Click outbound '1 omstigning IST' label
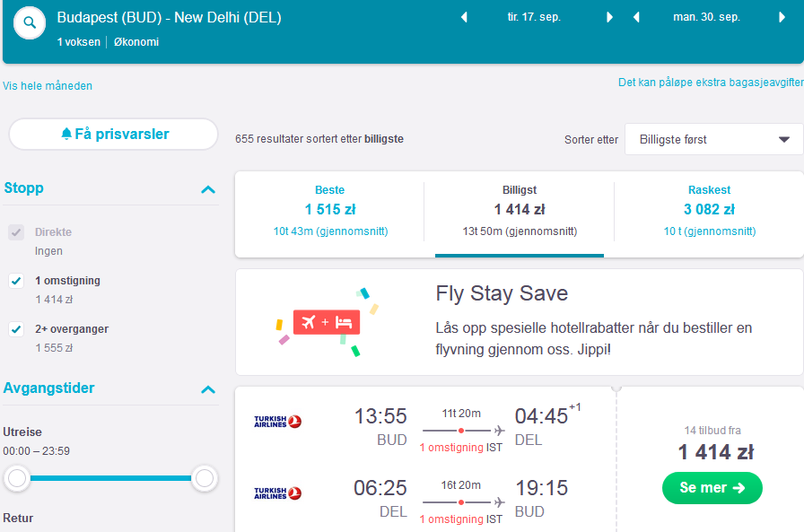Viewport: 804px width, 532px height. pos(461,448)
